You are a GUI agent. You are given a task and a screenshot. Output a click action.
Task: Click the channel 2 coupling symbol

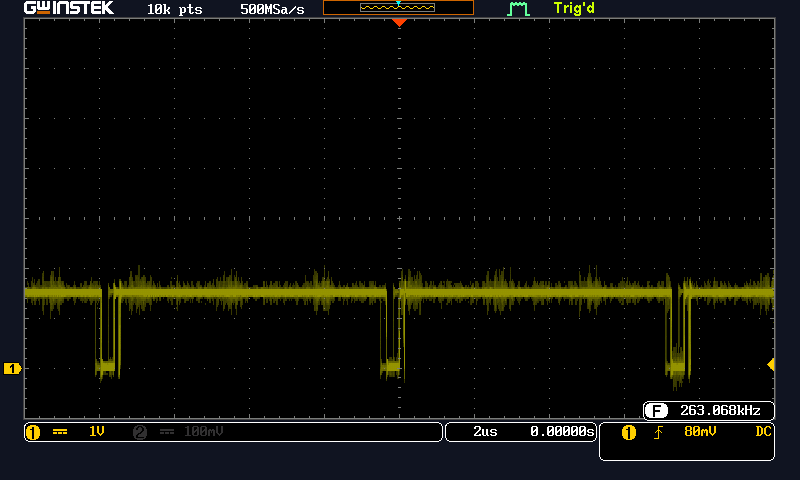[167, 432]
